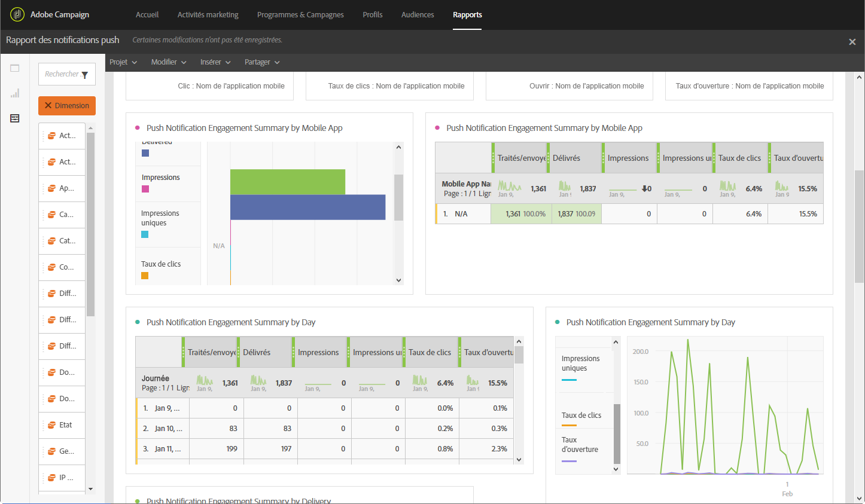865x504 pixels.
Task: Select the Rapports tab
Action: point(467,15)
